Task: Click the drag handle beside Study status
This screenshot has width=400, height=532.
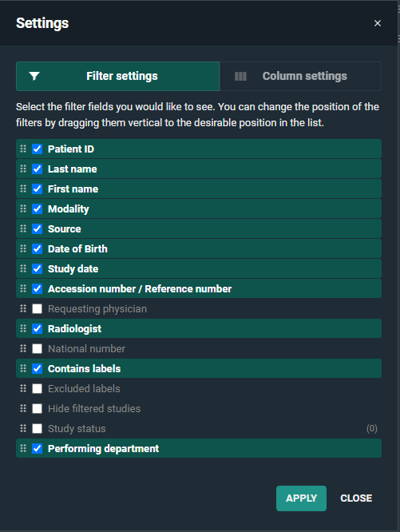Action: 23,428
